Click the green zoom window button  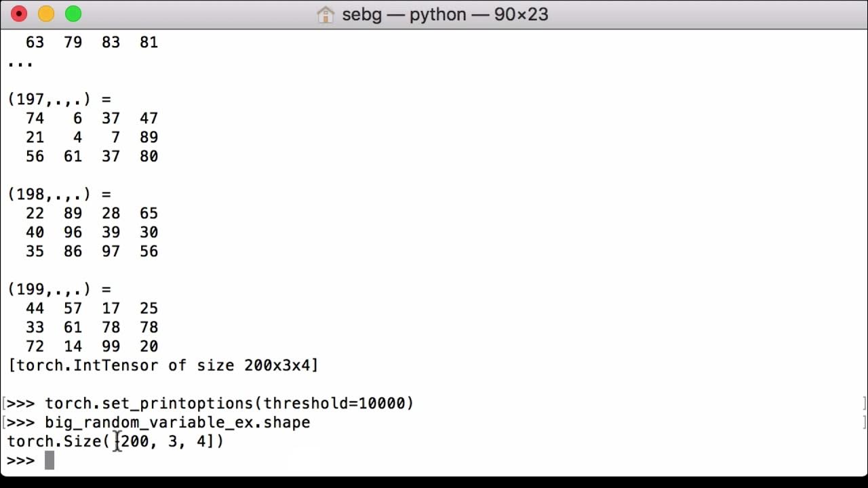click(73, 14)
